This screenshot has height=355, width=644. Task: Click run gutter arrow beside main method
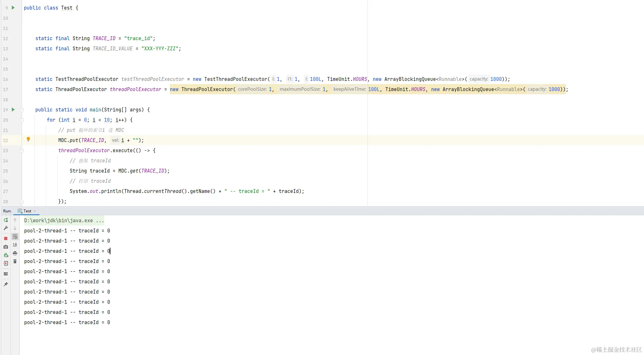click(13, 110)
